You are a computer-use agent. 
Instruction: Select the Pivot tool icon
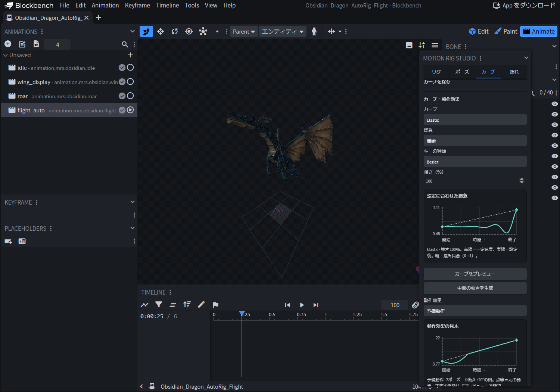(x=189, y=31)
